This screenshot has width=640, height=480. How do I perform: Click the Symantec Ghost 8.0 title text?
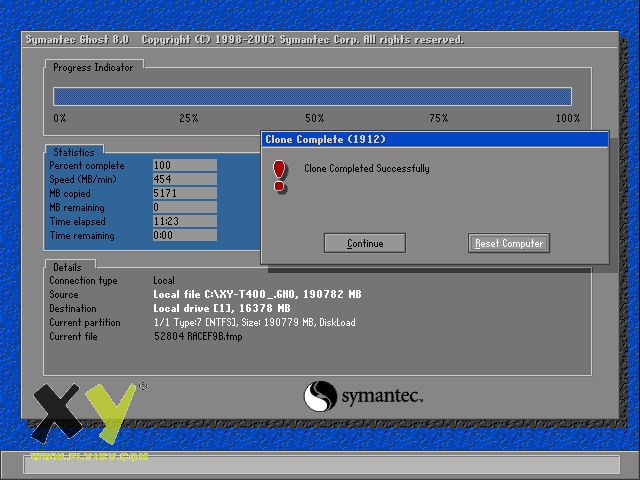pos(77,40)
